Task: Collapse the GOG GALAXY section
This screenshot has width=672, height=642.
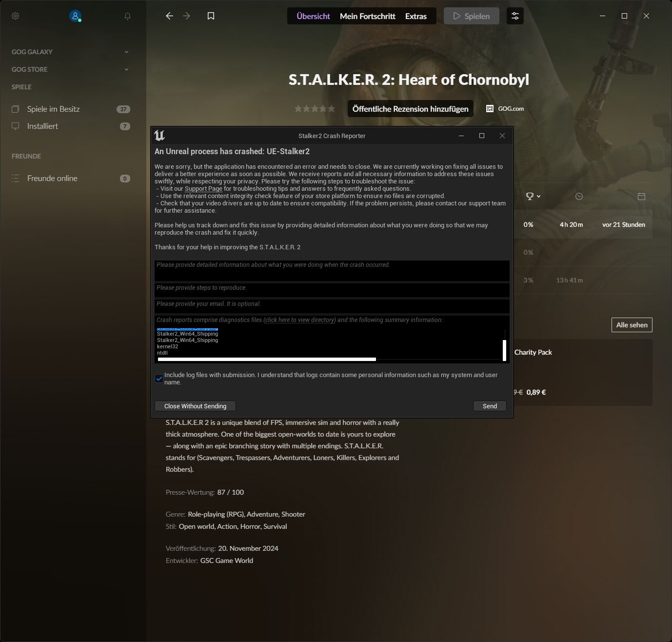Action: coord(126,52)
